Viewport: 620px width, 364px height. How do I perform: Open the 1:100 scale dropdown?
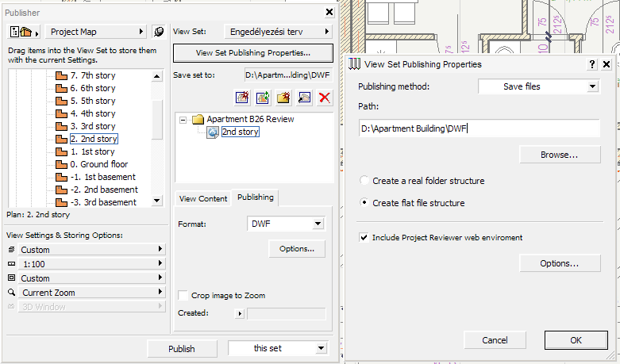pos(92,264)
